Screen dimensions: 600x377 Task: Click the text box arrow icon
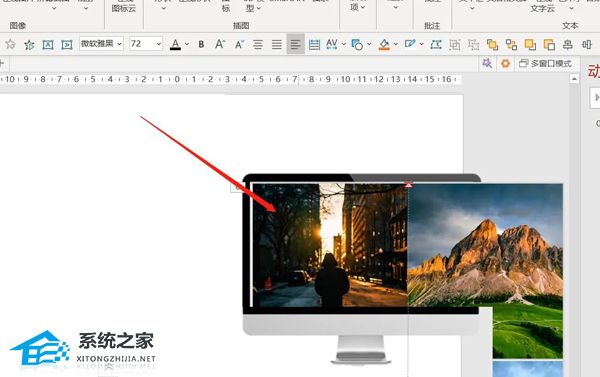pyautogui.click(x=67, y=44)
